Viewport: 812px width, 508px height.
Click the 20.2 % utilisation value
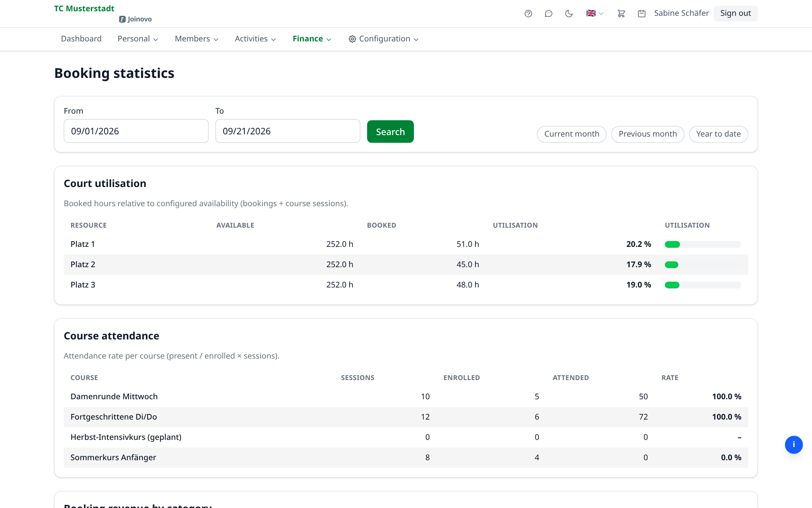(638, 244)
